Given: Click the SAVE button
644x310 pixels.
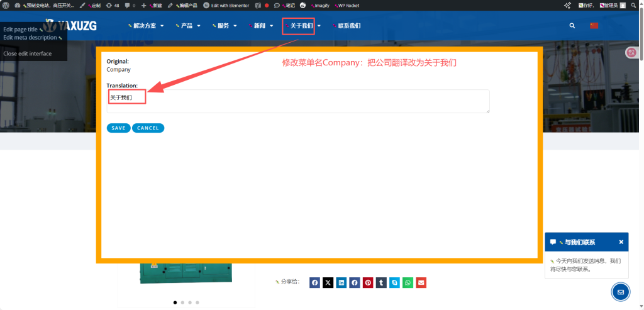Looking at the screenshot, I should [x=118, y=128].
